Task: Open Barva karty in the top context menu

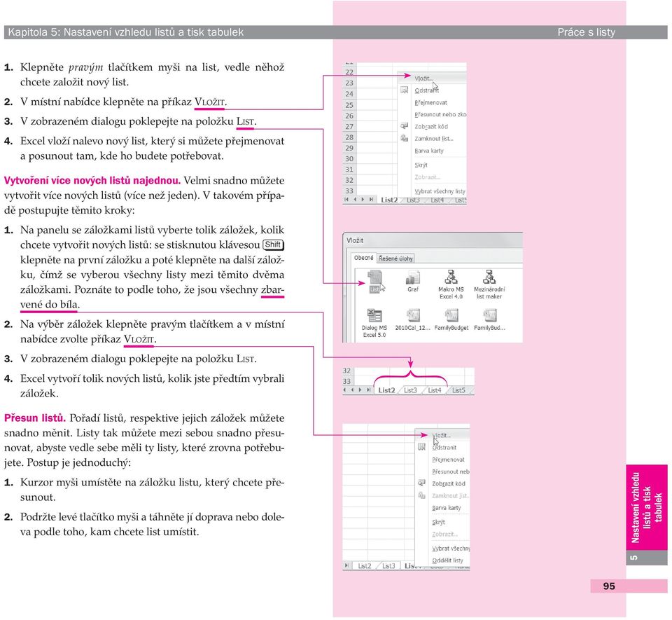Action: coord(429,151)
